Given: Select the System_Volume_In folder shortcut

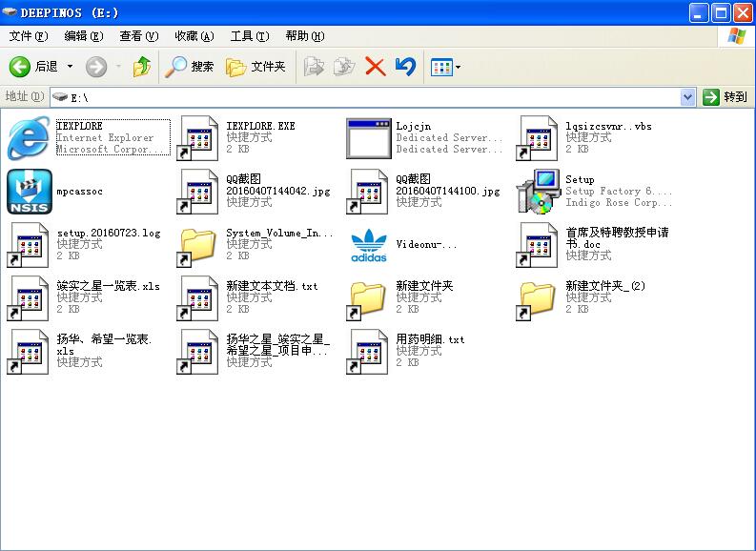Looking at the screenshot, I should click(x=198, y=245).
